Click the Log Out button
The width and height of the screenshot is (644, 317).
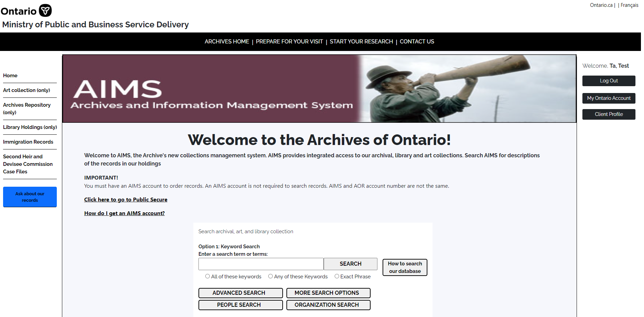(x=609, y=81)
